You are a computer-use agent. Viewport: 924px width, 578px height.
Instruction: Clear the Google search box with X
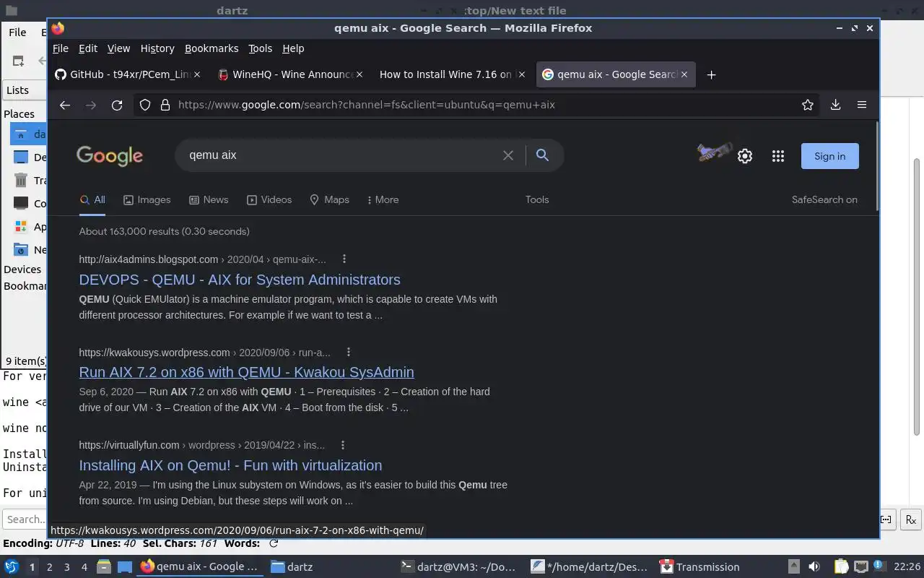coord(508,155)
